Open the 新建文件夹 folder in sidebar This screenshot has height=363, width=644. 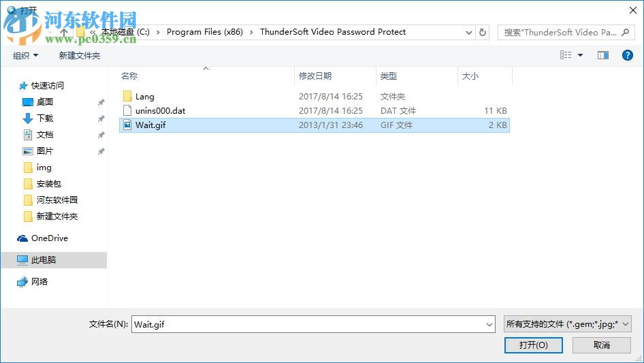point(57,217)
